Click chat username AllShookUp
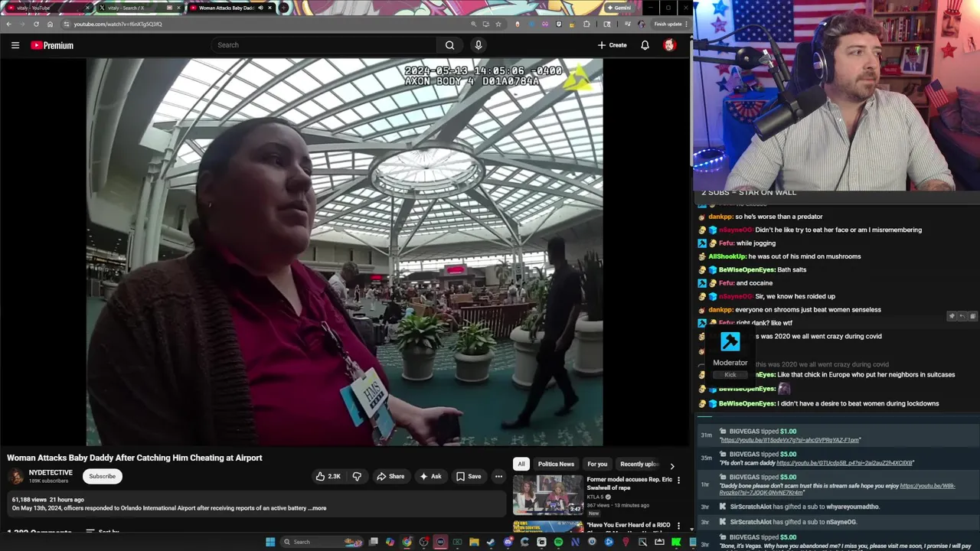 727,256
